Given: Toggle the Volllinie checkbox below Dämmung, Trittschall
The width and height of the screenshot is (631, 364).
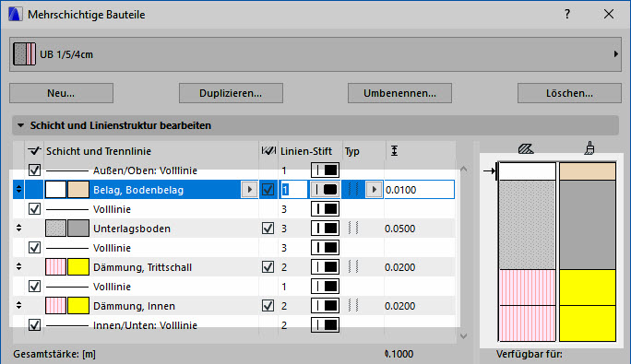Looking at the screenshot, I should pyautogui.click(x=35, y=286).
